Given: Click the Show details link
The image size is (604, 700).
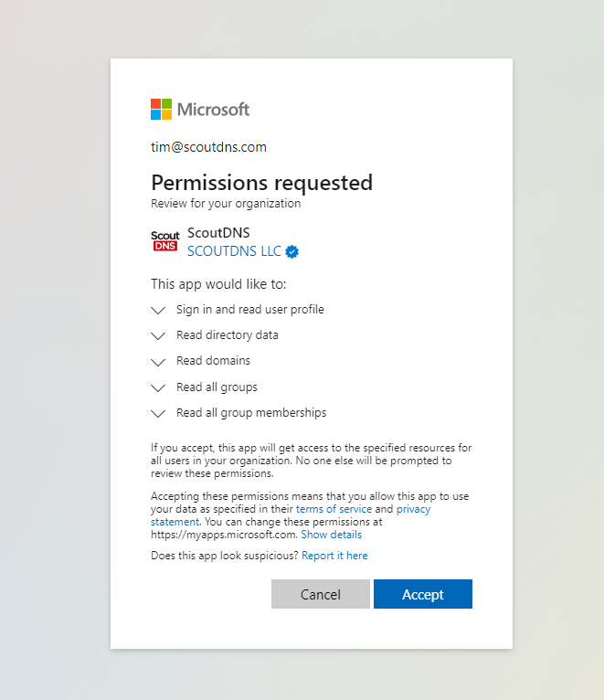Looking at the screenshot, I should pos(331,535).
